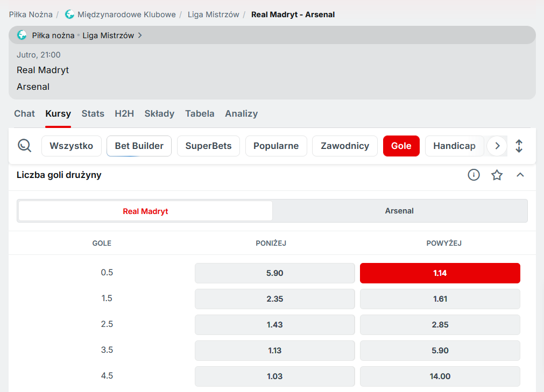This screenshot has width=544, height=392.
Task: Switch team toggle to Arsenal
Action: coord(399,211)
